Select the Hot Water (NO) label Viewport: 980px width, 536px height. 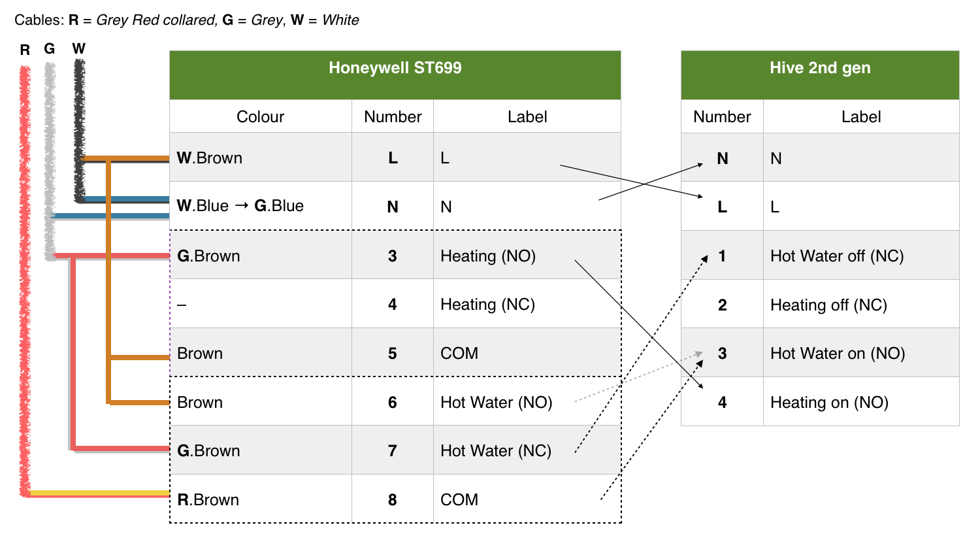tap(496, 403)
